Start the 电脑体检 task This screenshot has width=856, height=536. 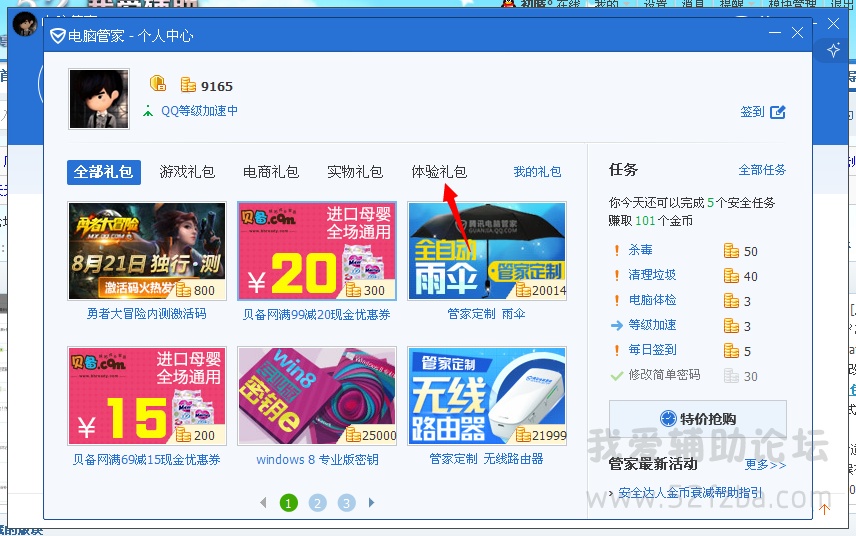pyautogui.click(x=652, y=300)
